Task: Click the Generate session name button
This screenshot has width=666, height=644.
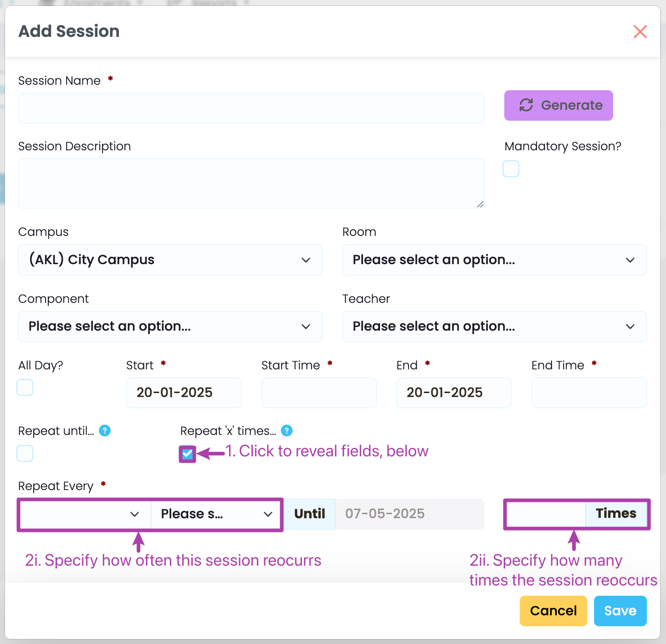Action: tap(558, 105)
